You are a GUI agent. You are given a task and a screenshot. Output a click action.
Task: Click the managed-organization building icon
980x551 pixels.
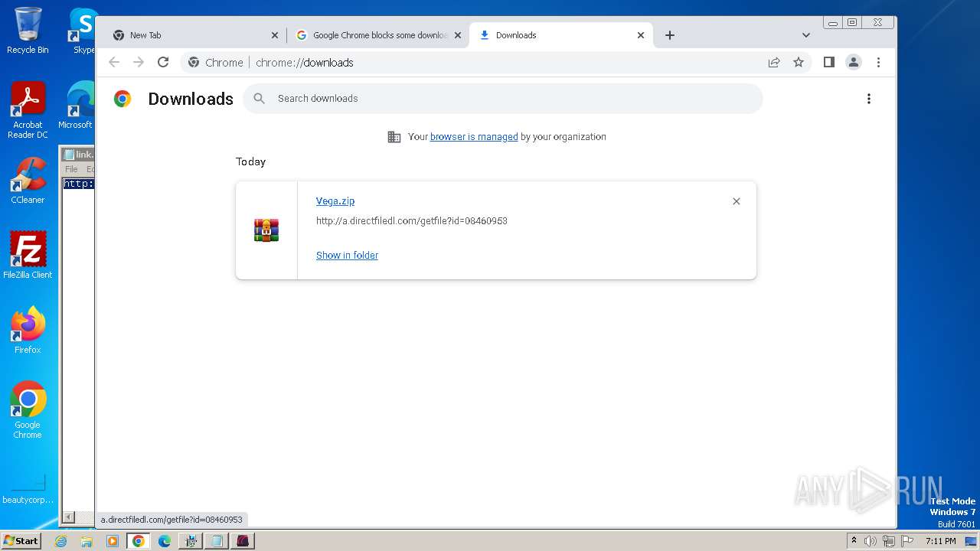pyautogui.click(x=394, y=137)
